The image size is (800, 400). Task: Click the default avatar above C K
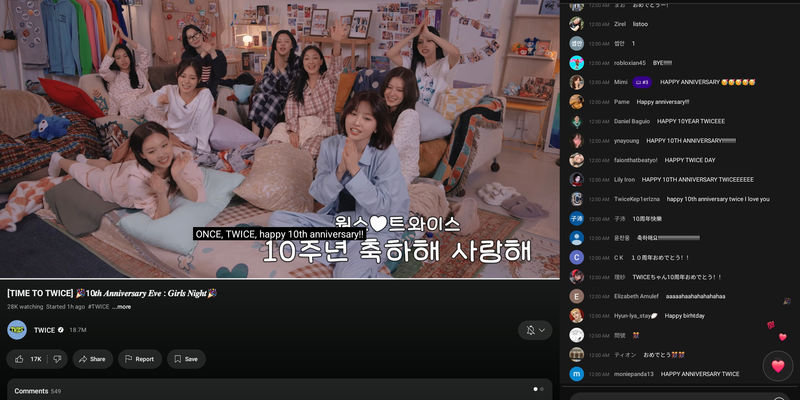coord(577,238)
